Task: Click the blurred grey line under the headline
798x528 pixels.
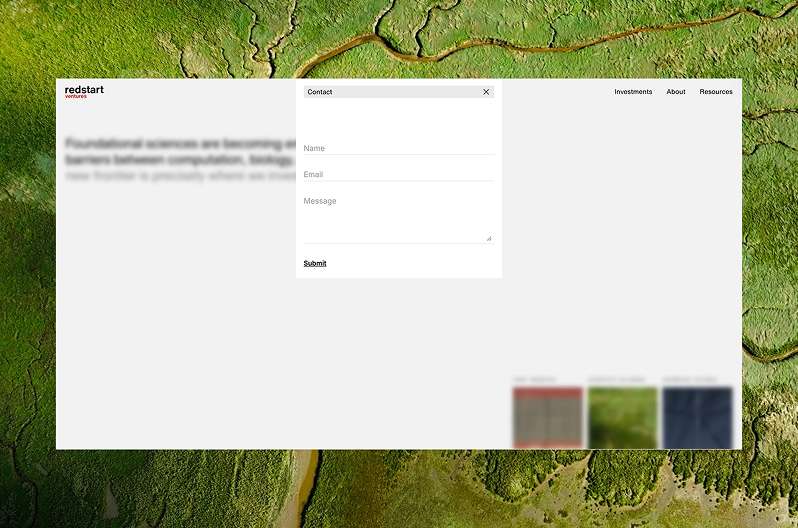Action: (180, 176)
